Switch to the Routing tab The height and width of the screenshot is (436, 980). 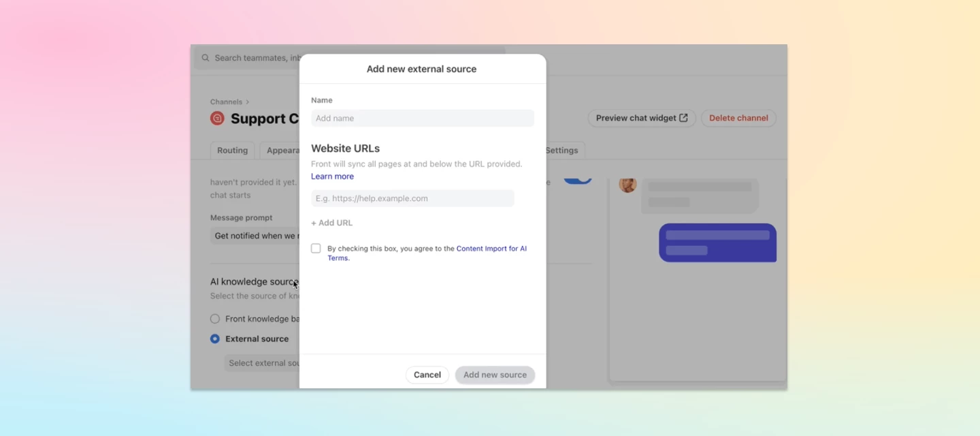233,151
